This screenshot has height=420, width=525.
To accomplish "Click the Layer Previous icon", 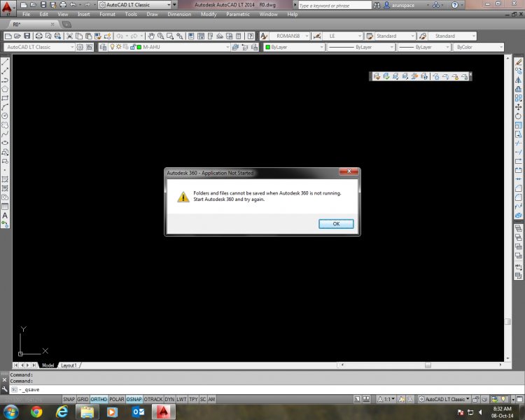I will click(x=245, y=47).
